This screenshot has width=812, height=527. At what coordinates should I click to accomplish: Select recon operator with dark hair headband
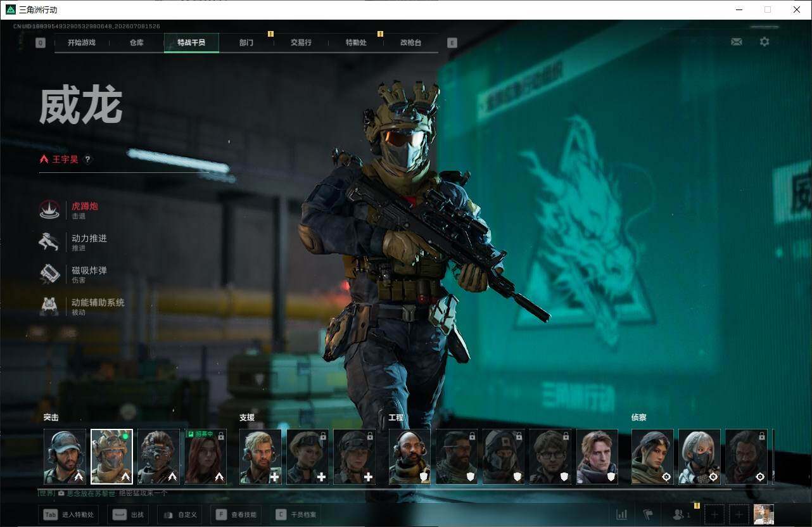[653, 457]
